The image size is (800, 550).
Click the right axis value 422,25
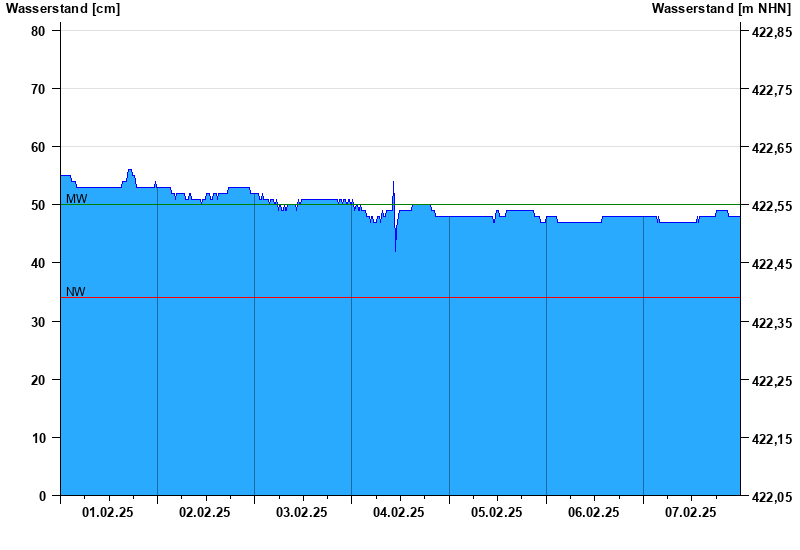(x=772, y=381)
